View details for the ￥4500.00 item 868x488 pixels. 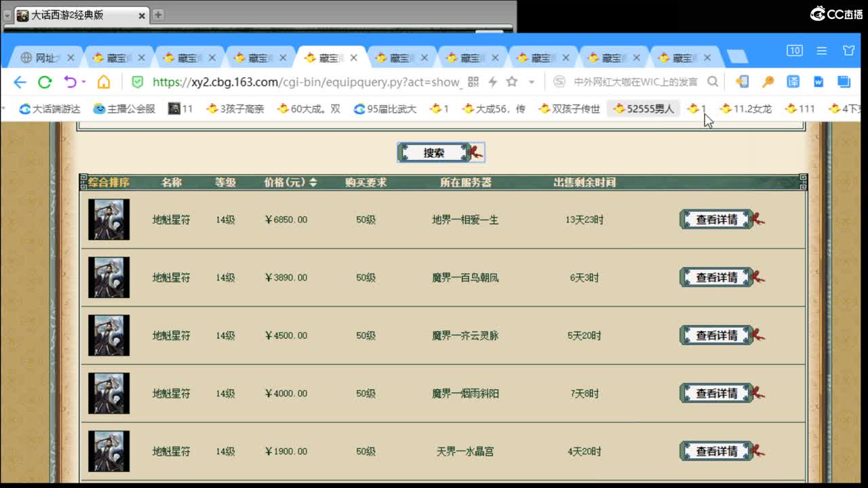pyautogui.click(x=717, y=335)
